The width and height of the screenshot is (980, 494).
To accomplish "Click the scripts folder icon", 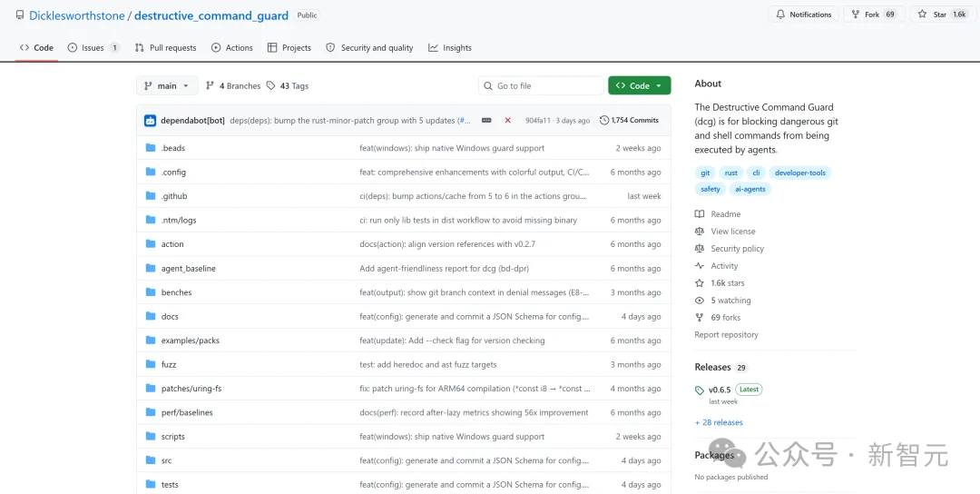I will coord(150,437).
